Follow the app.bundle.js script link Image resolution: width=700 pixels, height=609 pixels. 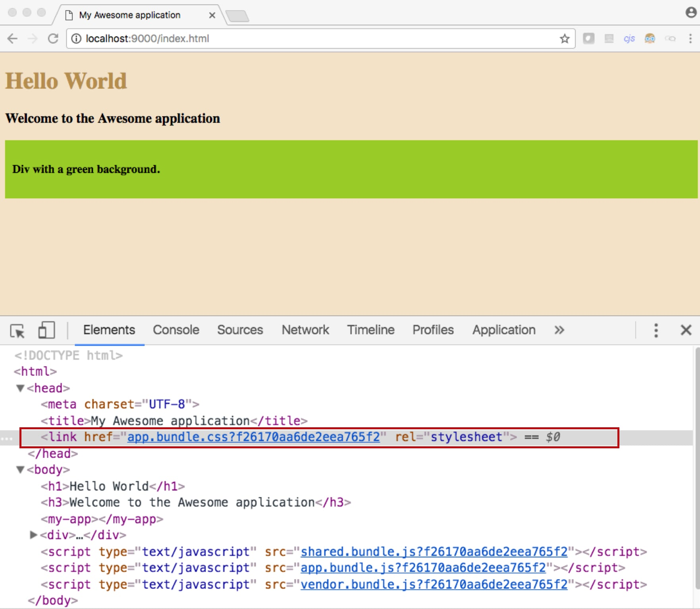click(423, 568)
